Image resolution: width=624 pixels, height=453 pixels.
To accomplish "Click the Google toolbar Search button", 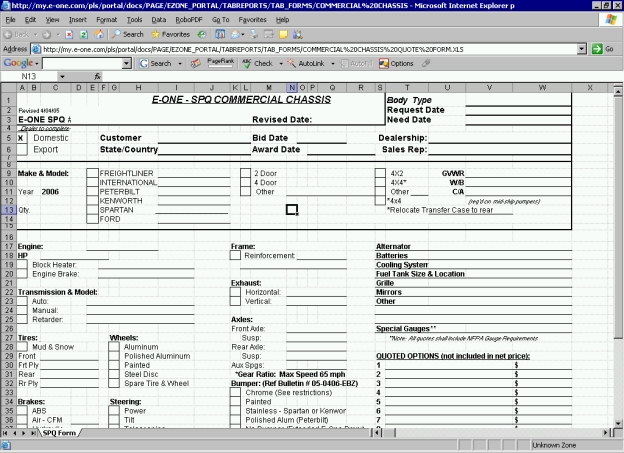I will pos(155,63).
